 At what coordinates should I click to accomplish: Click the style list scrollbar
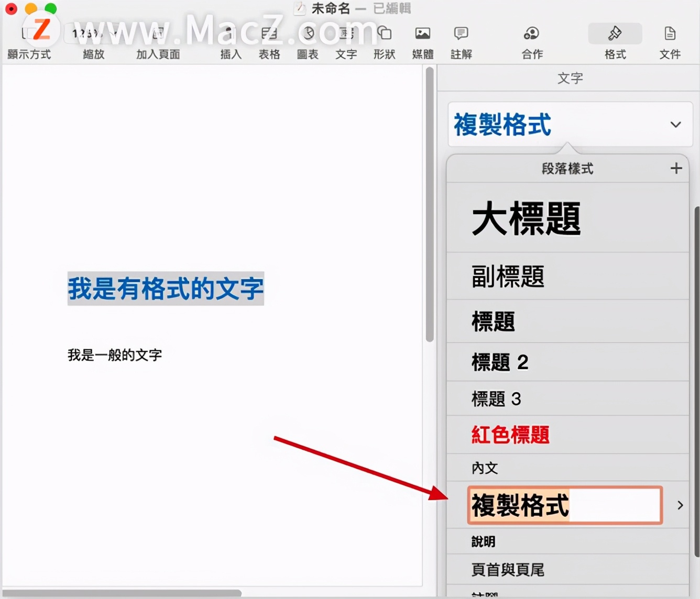pos(697,382)
